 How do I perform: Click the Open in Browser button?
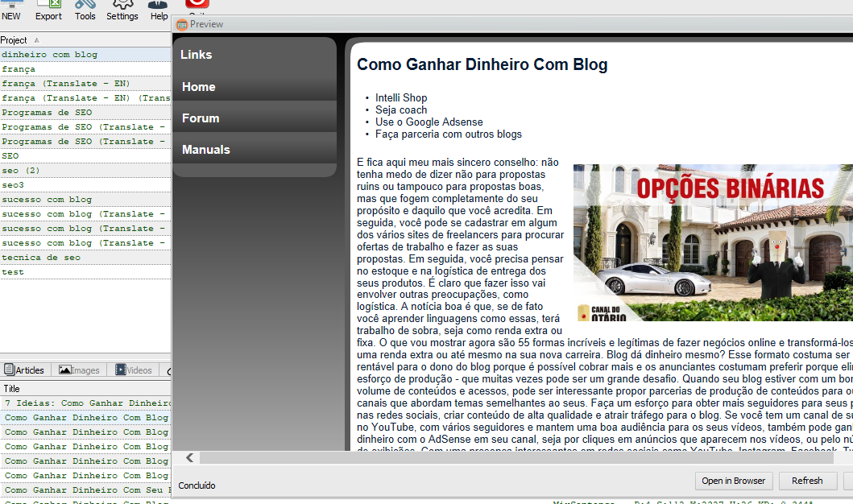(733, 481)
